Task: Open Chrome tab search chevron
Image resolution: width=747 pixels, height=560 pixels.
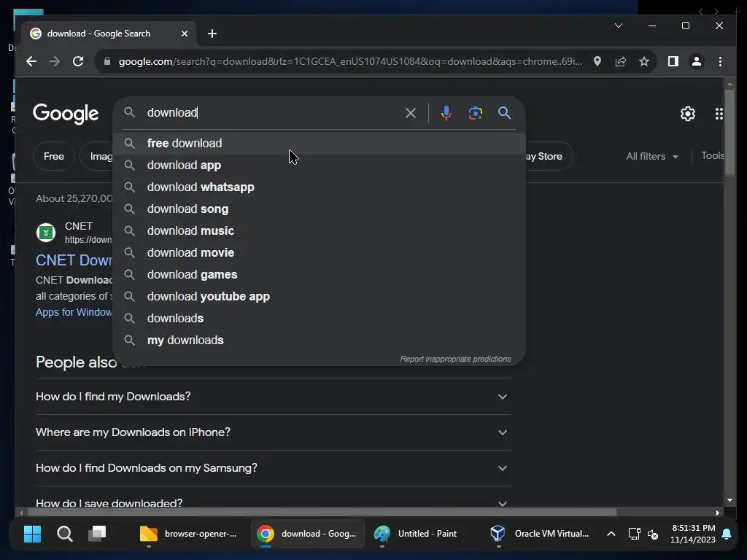Action: point(619,26)
